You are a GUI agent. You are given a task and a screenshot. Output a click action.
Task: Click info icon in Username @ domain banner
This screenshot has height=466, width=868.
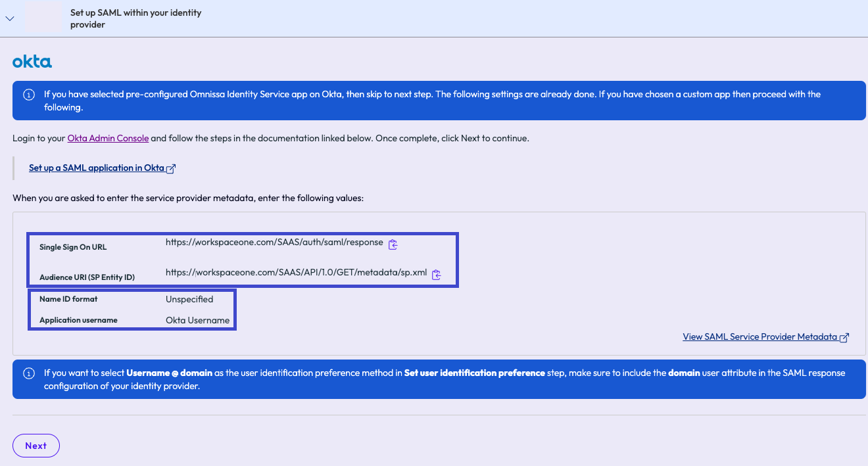[x=29, y=373]
